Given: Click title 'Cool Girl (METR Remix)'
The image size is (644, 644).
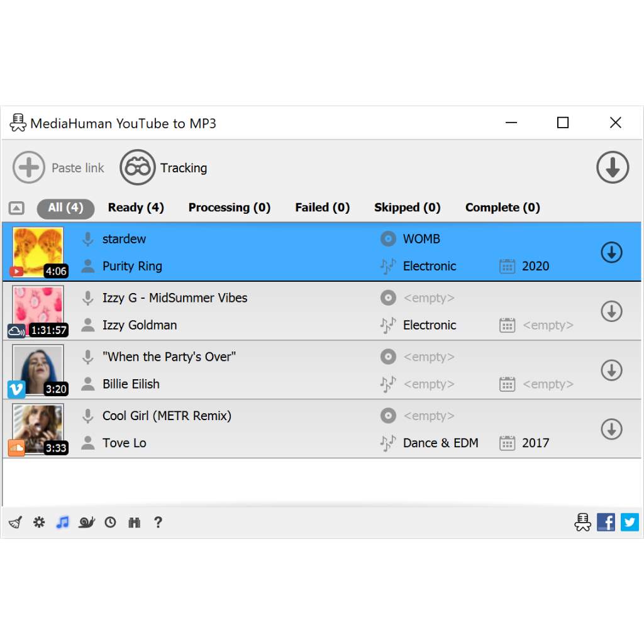Looking at the screenshot, I should click(x=167, y=416).
